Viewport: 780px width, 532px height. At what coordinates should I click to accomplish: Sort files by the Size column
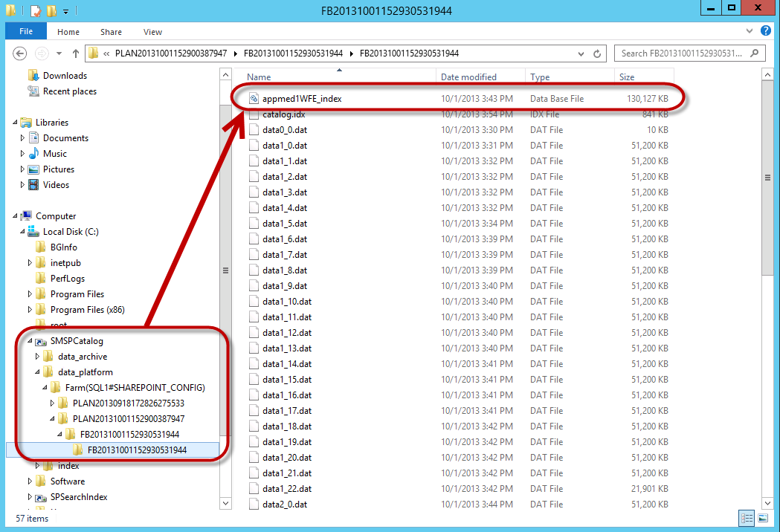pos(627,77)
